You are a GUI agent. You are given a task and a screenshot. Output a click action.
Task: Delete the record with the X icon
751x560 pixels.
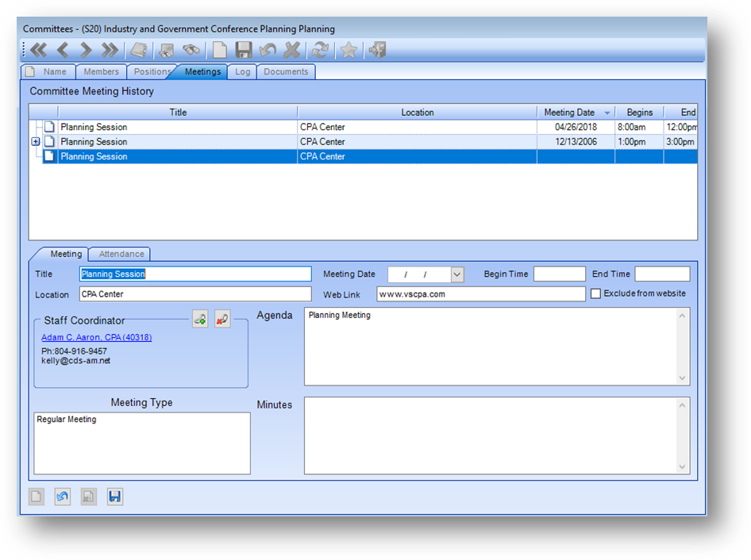[291, 50]
